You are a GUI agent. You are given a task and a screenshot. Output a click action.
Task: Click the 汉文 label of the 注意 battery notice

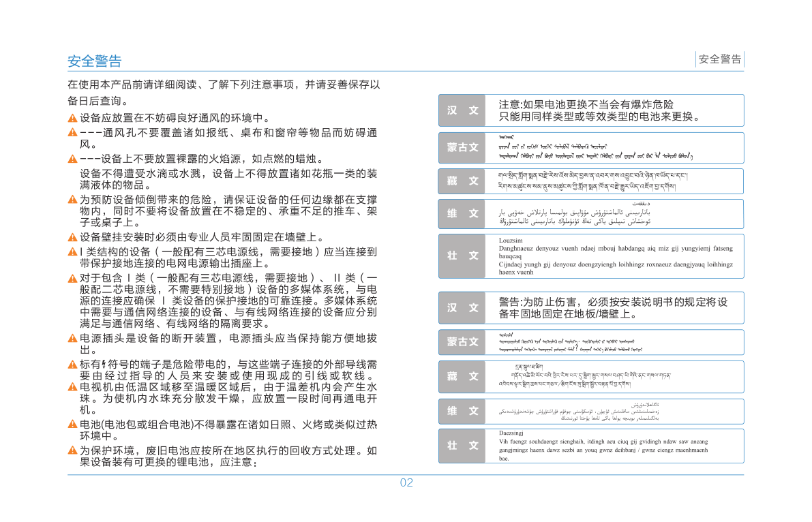click(462, 110)
